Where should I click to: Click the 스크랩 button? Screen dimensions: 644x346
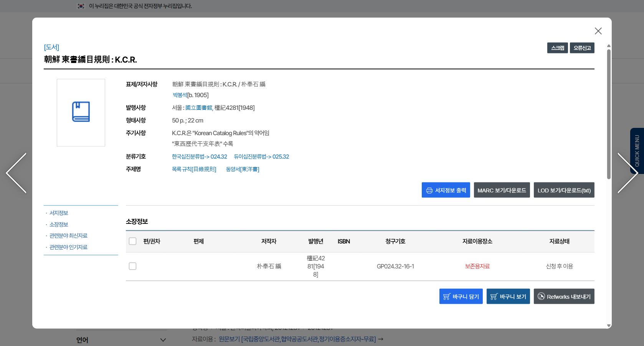pyautogui.click(x=557, y=48)
